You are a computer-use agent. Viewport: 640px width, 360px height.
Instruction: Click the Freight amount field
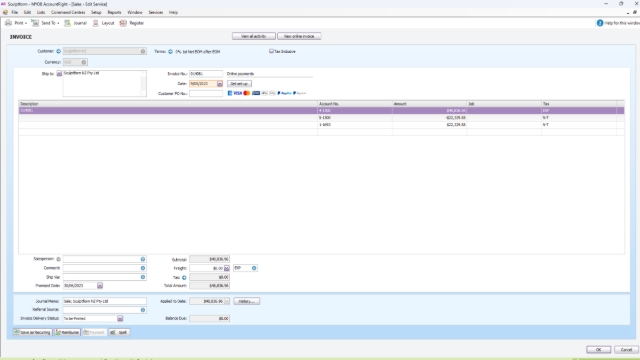point(206,269)
